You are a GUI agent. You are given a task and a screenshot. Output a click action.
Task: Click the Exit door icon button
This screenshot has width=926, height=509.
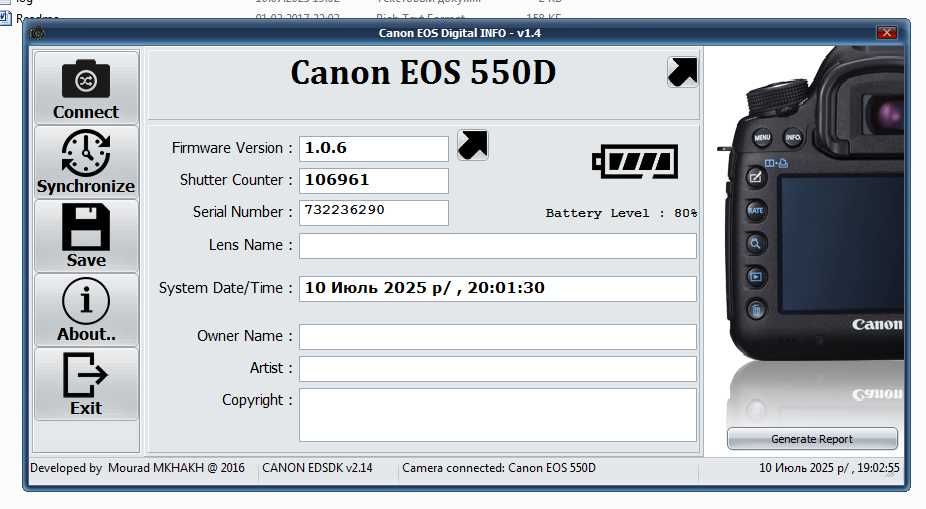[x=86, y=384]
